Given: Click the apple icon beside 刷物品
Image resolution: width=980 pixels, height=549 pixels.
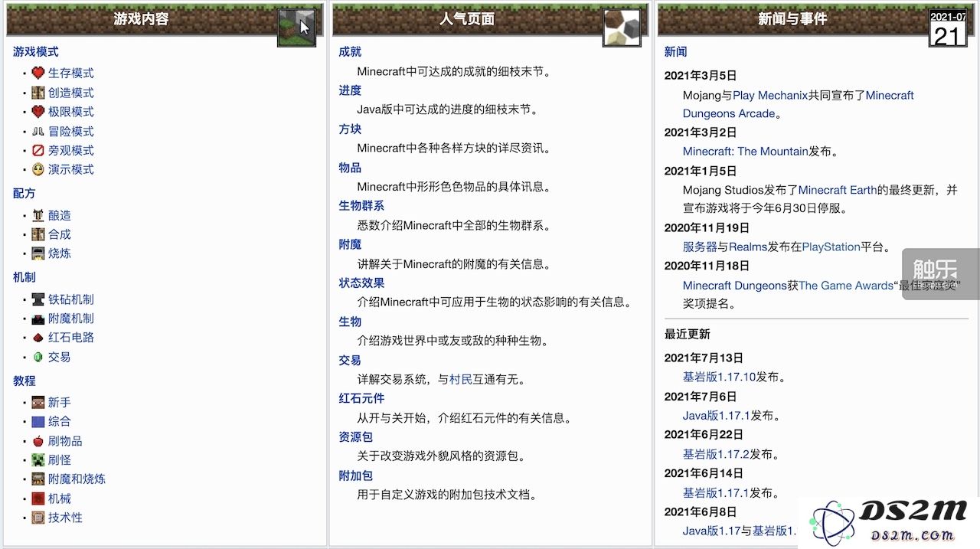Looking at the screenshot, I should click(x=38, y=441).
